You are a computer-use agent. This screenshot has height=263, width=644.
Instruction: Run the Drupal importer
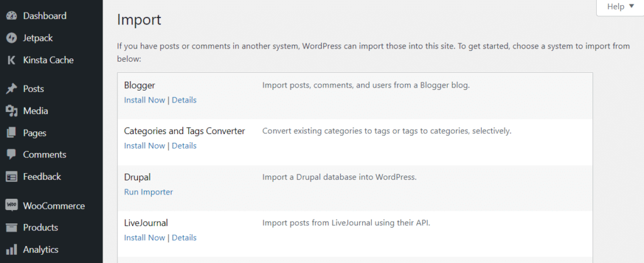tap(148, 192)
